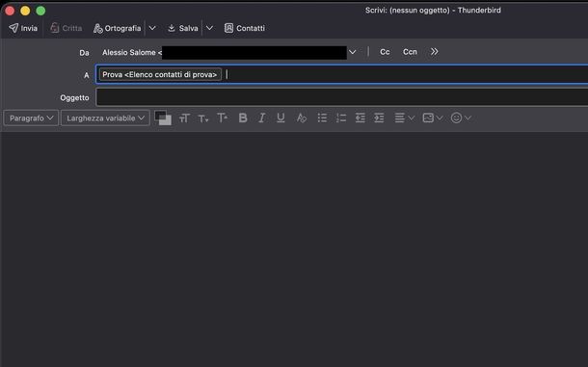Image resolution: width=588 pixels, height=367 pixels.
Task: Expand the Salva options dropdown arrow
Action: tap(209, 28)
